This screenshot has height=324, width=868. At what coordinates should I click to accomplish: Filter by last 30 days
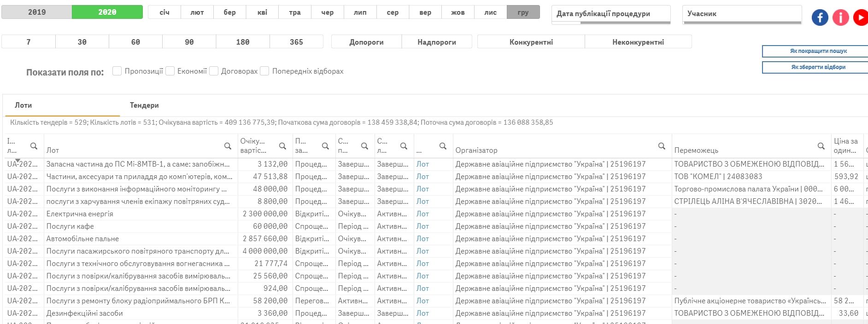coord(82,42)
